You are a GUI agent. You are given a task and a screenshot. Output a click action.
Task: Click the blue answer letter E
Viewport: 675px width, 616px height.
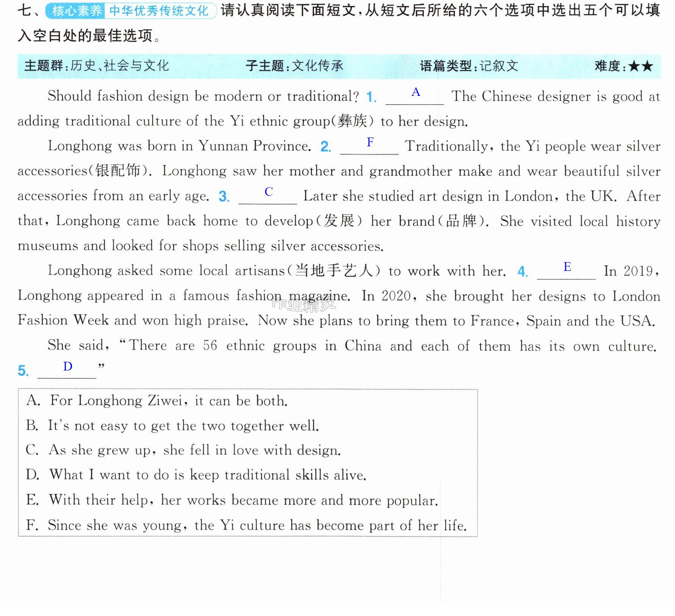pyautogui.click(x=567, y=267)
